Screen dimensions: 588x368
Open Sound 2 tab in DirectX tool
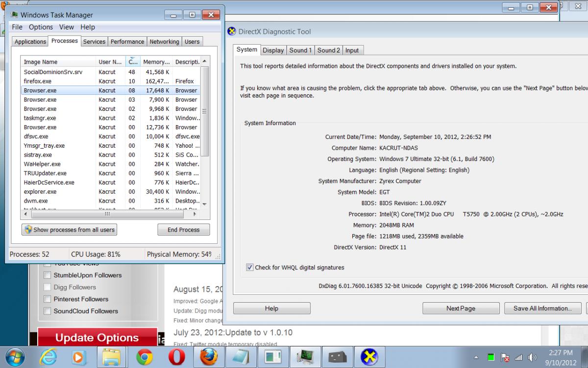coord(328,50)
